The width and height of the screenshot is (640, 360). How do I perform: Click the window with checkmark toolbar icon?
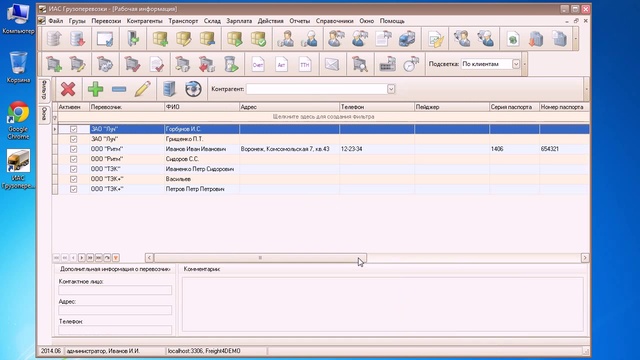coord(105,39)
